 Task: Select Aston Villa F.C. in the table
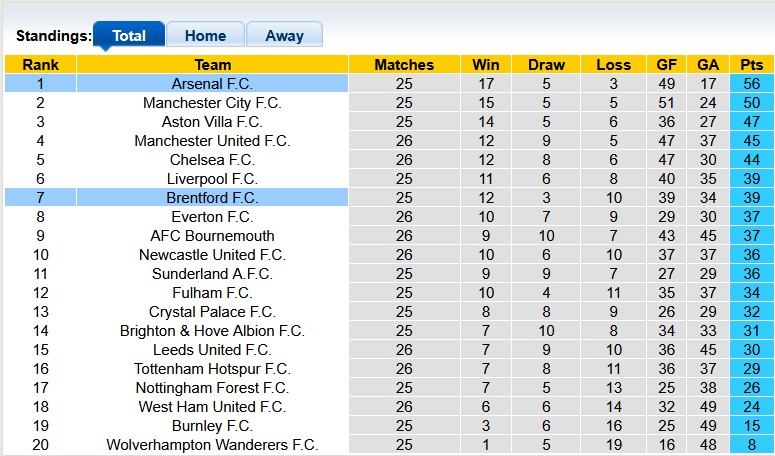tap(212, 122)
